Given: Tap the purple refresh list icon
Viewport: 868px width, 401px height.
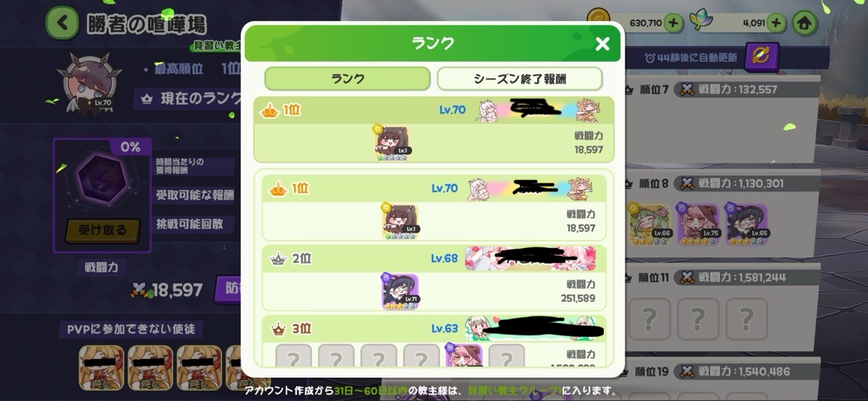Looking at the screenshot, I should tap(762, 57).
